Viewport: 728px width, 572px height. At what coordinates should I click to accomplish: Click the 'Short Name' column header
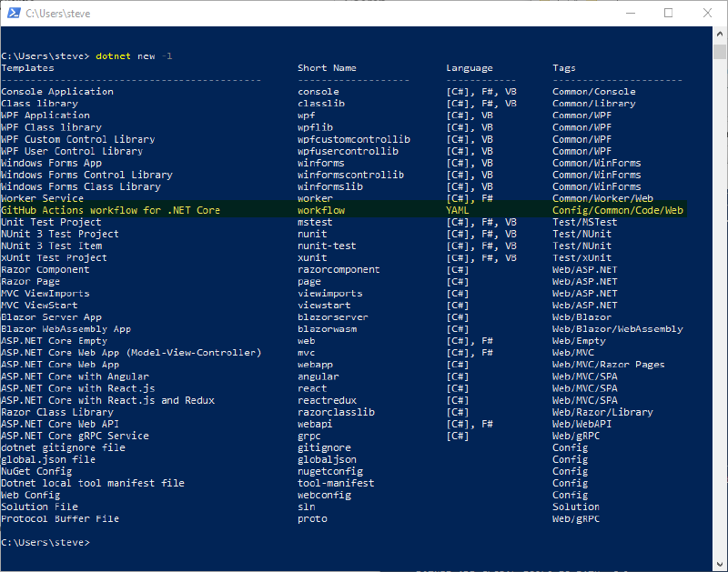click(327, 68)
